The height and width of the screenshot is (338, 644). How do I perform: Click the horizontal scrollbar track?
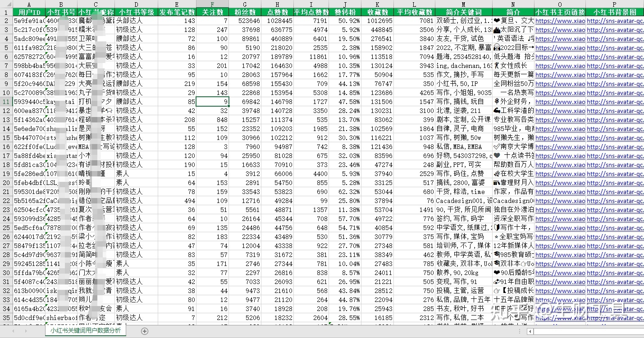click(x=586, y=331)
